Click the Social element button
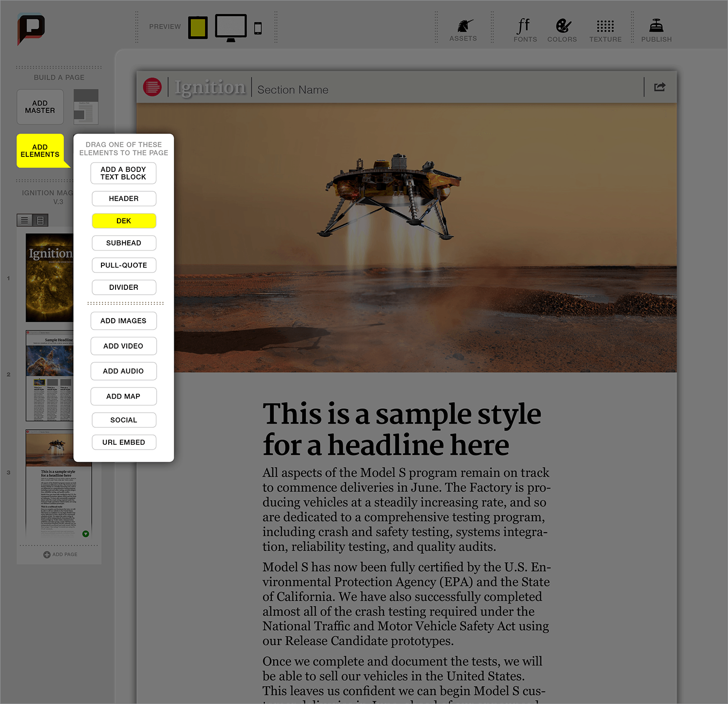This screenshot has width=728, height=704. click(124, 420)
